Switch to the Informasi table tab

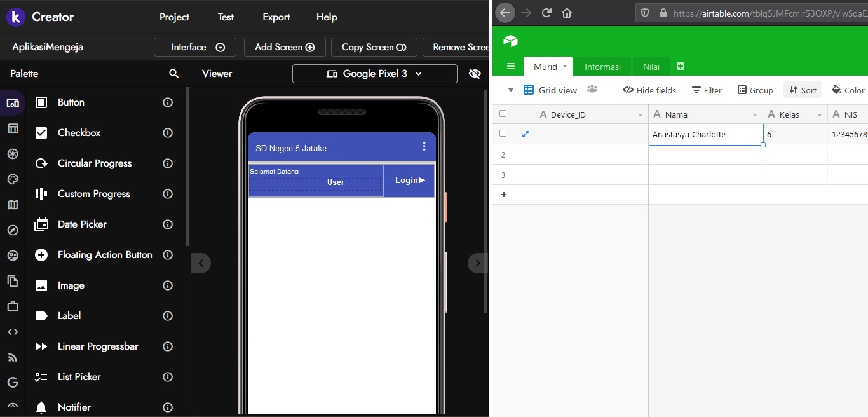602,67
